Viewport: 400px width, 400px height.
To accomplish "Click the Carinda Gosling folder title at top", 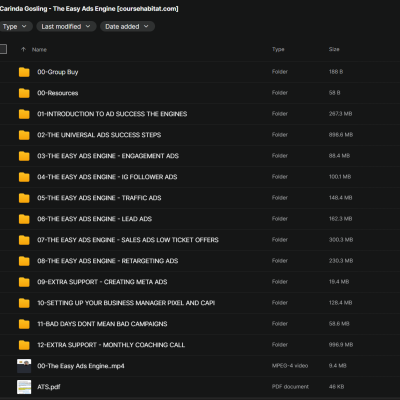I will (x=89, y=9).
